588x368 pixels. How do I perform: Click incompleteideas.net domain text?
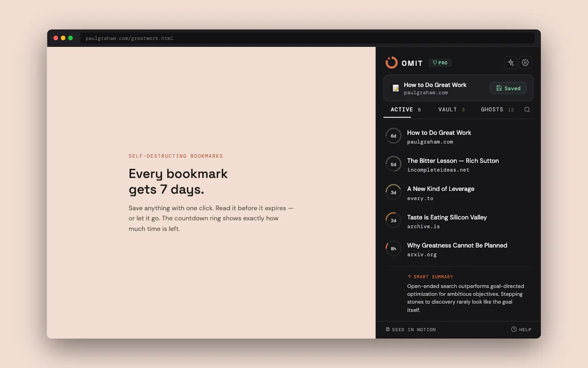(x=438, y=170)
